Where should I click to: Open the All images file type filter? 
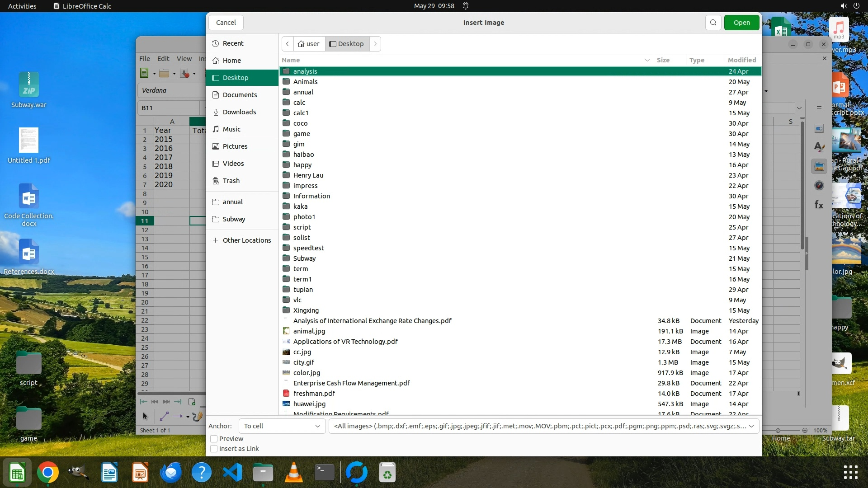(543, 426)
